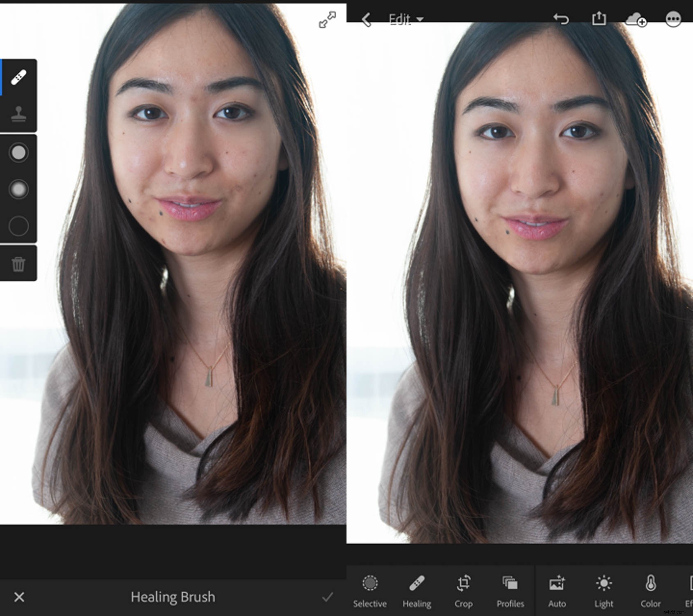Select the feather circle option
Screen dimensions: 693x616
pos(18,189)
